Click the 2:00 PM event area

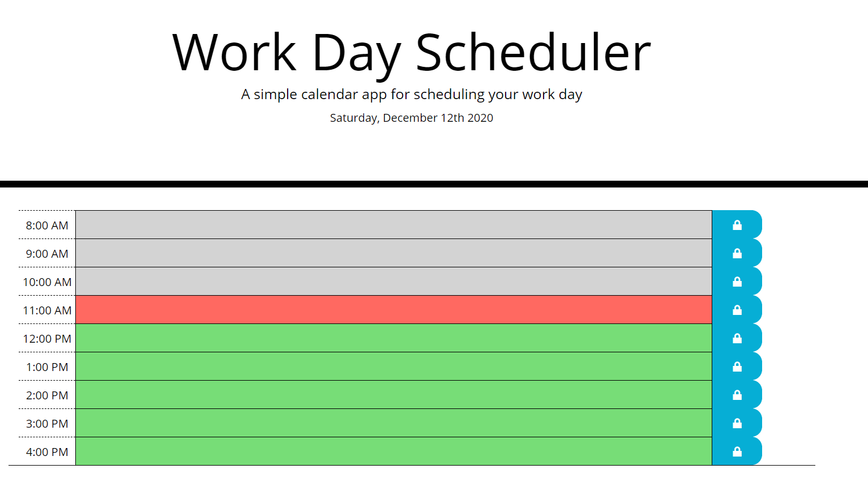(x=394, y=394)
